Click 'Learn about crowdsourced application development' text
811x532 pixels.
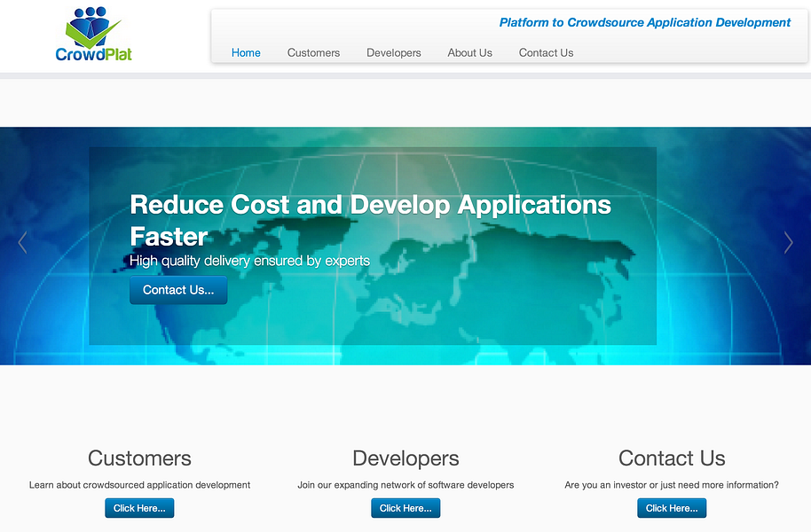pos(139,485)
